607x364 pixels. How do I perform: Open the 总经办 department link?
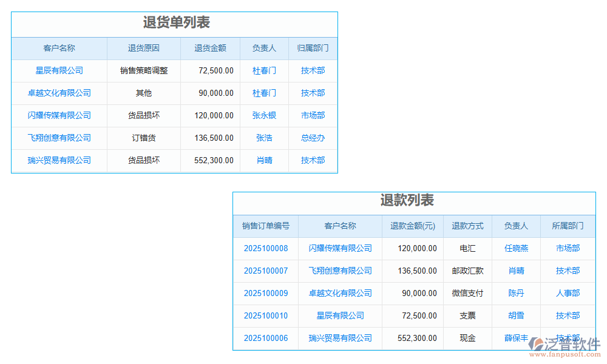click(313, 138)
